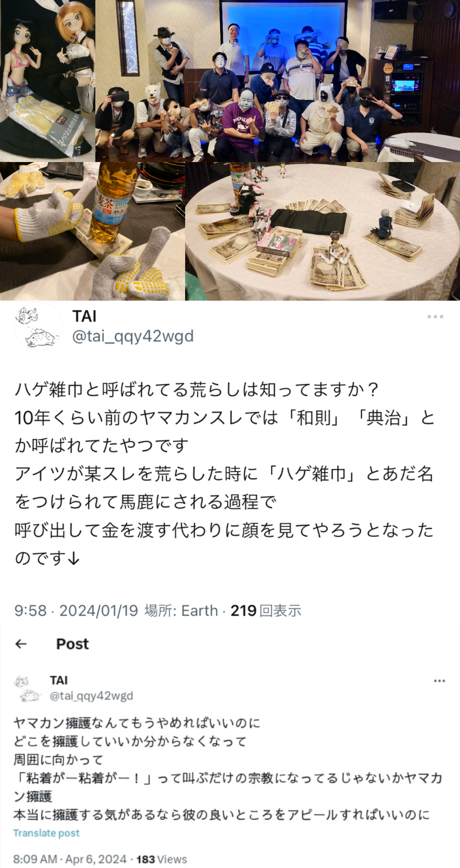Open TAI display name on first post
The image size is (460, 868).
click(84, 316)
